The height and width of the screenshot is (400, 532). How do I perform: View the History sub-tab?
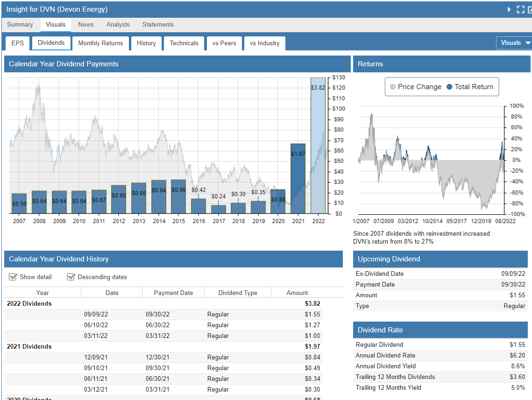pos(146,43)
